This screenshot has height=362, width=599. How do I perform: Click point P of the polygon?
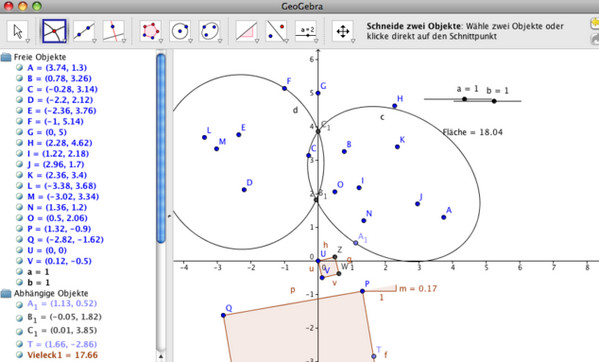[x=363, y=291]
